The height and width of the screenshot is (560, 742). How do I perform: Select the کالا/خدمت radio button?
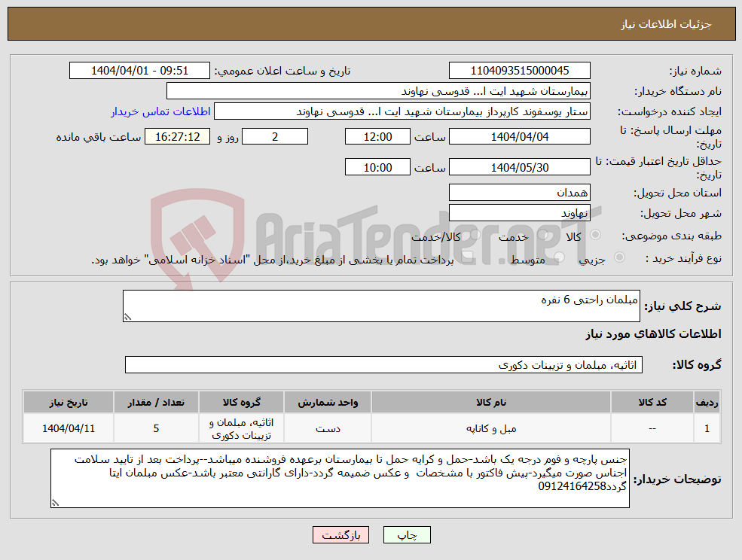(475, 235)
